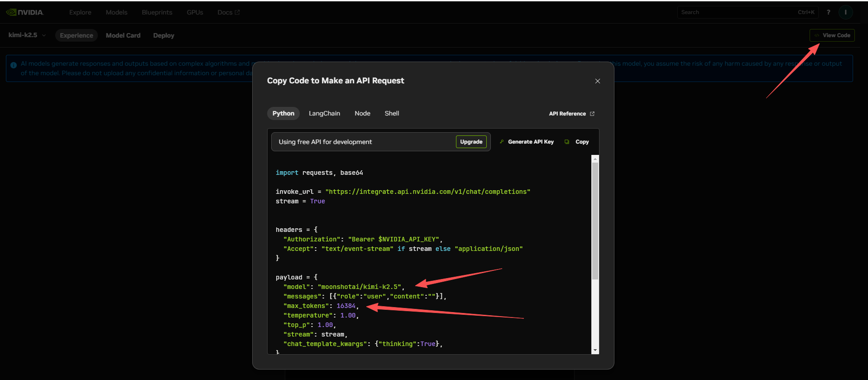Click the "text/event-stream" string
The width and height of the screenshot is (868, 380).
pyautogui.click(x=357, y=249)
